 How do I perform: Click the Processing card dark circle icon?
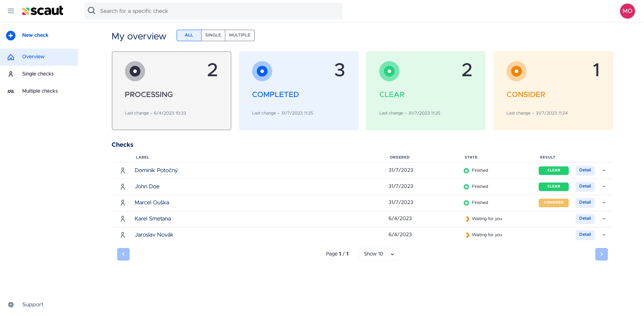click(135, 71)
